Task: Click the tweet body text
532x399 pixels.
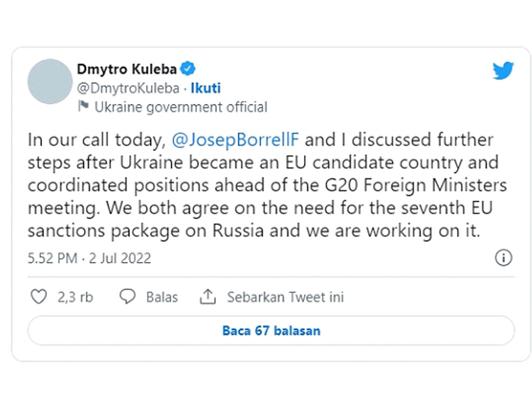Action: (267, 185)
